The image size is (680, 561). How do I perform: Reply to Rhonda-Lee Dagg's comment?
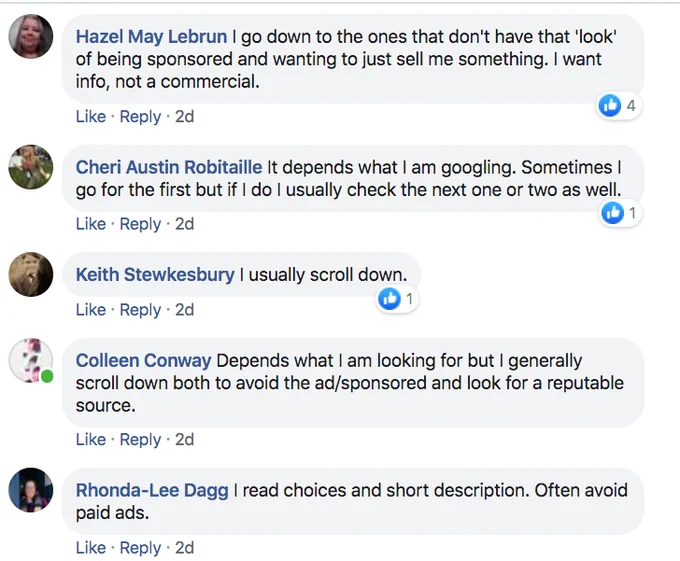140,548
